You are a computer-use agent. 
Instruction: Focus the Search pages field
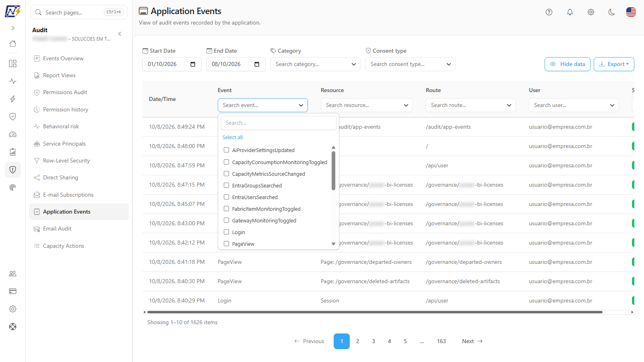point(79,12)
